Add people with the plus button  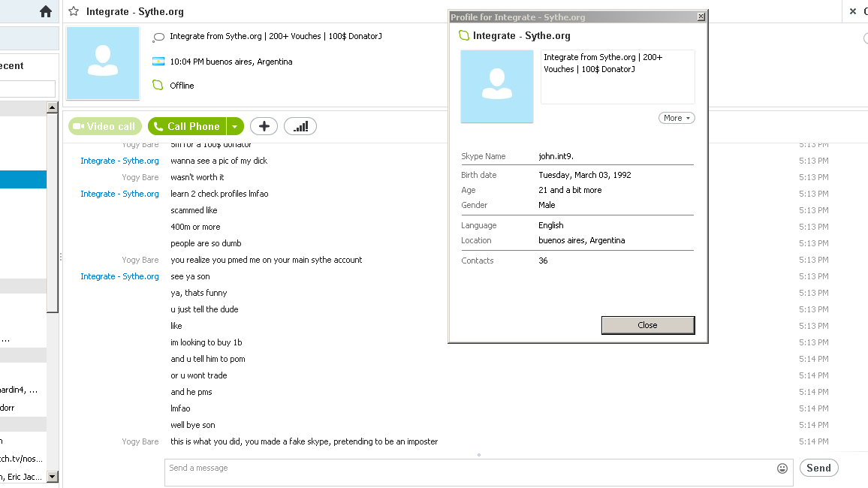[264, 126]
